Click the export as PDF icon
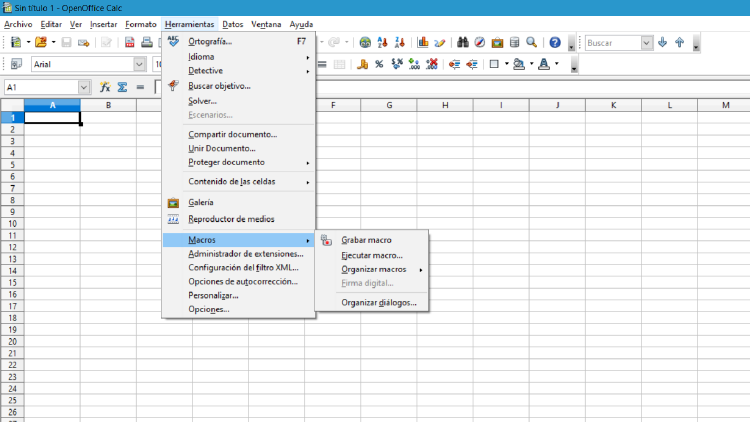The image size is (750, 422). click(x=130, y=43)
